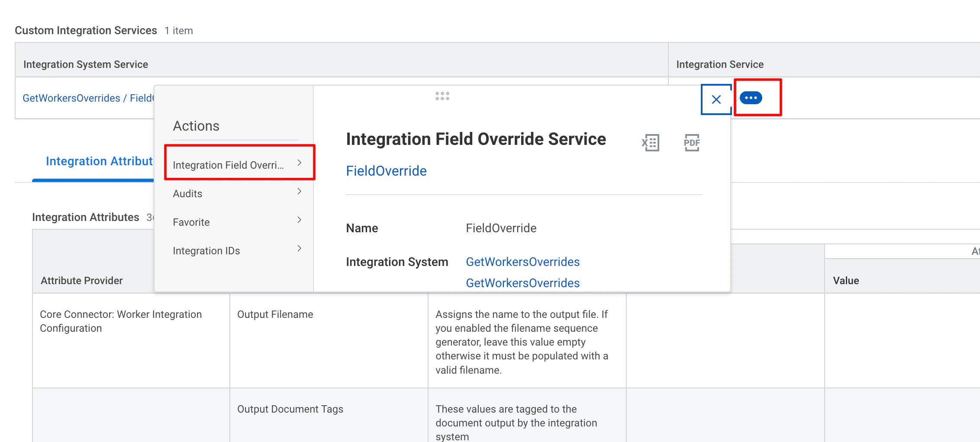Choose Favorite in the Actions menu
Viewport: 980px width, 442px height.
(x=190, y=222)
